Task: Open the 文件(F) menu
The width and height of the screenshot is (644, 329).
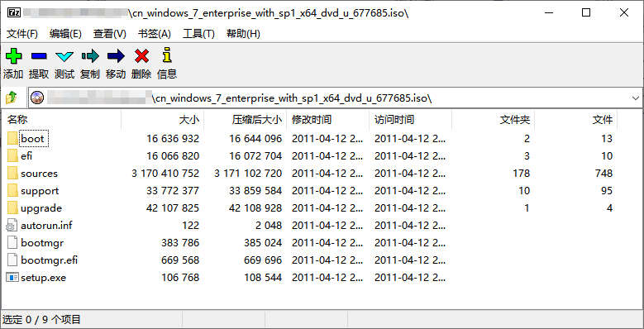Action: (22, 34)
